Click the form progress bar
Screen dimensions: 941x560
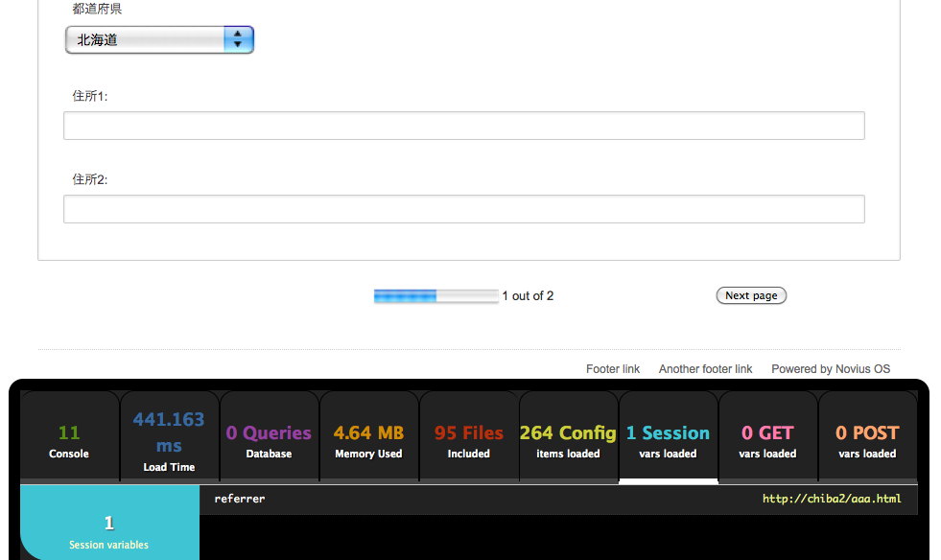point(435,296)
